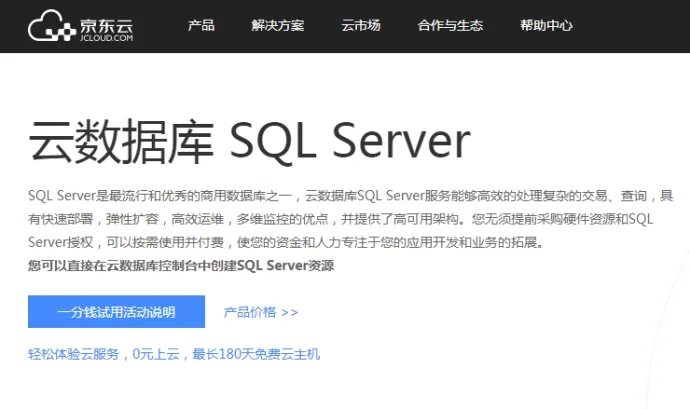
Task: Follow the 轻松体验云服务，0元上云 promotion link
Action: click(174, 354)
